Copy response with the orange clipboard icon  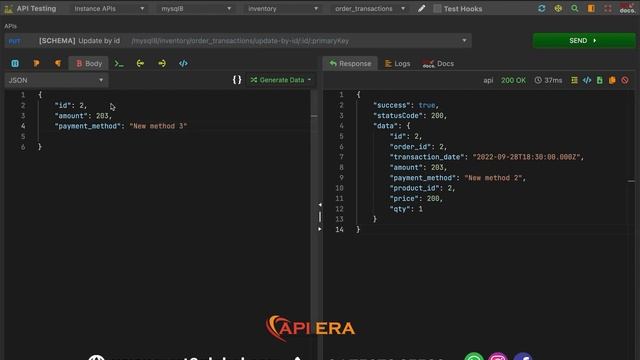click(x=612, y=80)
